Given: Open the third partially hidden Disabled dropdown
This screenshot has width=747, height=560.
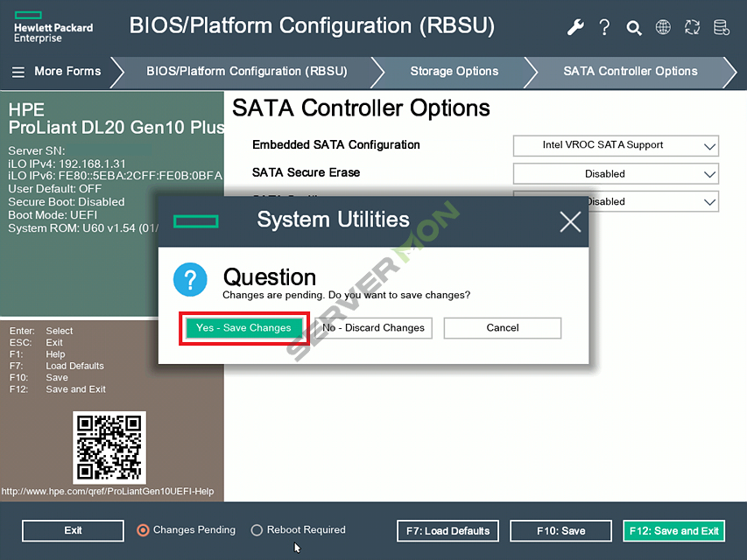Looking at the screenshot, I should [652, 202].
